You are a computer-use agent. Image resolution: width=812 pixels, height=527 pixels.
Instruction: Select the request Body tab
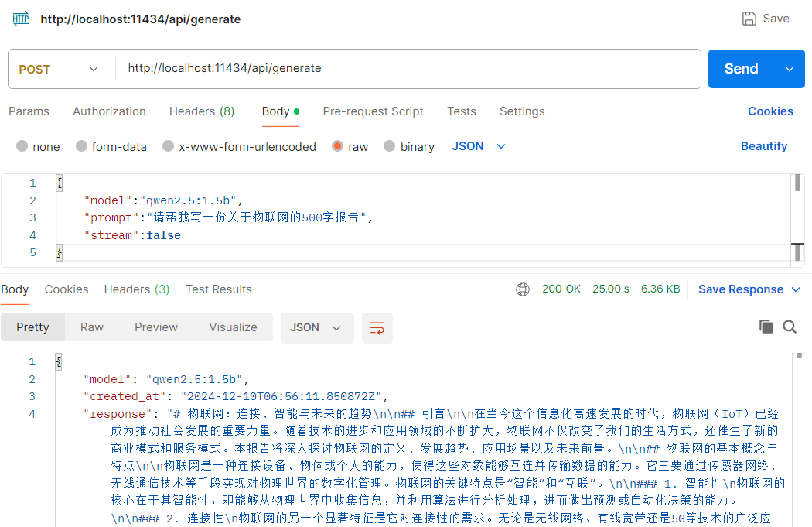(280, 111)
